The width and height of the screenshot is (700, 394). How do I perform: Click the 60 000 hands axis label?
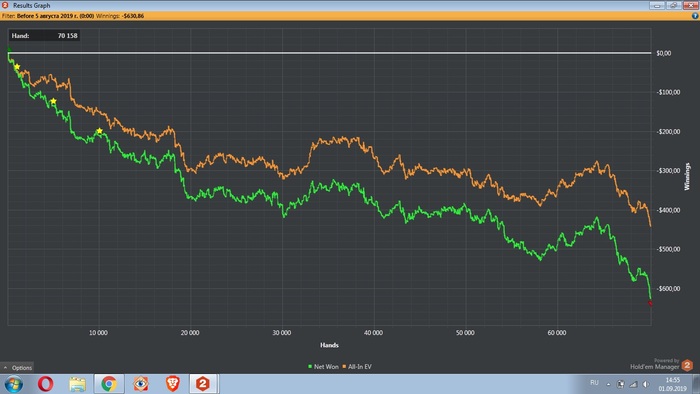(x=557, y=333)
